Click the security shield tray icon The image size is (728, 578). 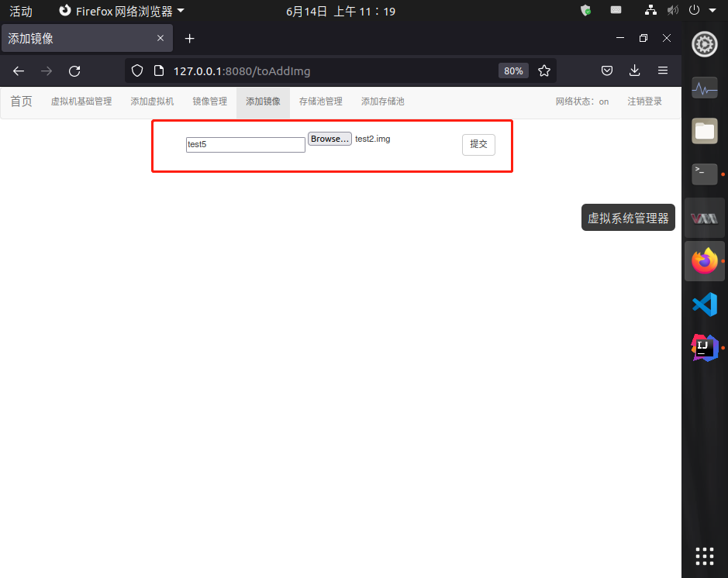tap(586, 10)
